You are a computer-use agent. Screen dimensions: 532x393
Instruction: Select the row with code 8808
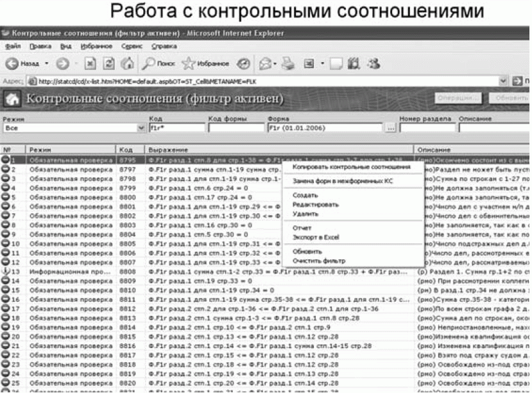(264, 272)
